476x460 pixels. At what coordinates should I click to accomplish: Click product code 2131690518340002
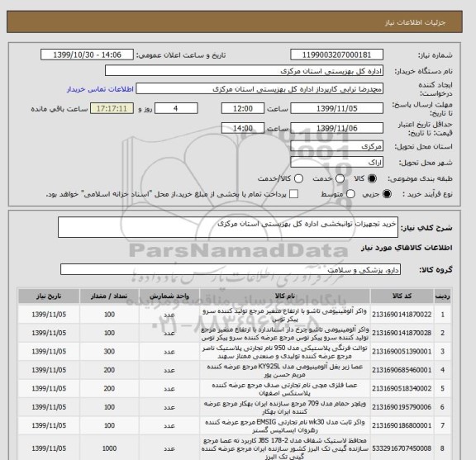pyautogui.click(x=402, y=388)
